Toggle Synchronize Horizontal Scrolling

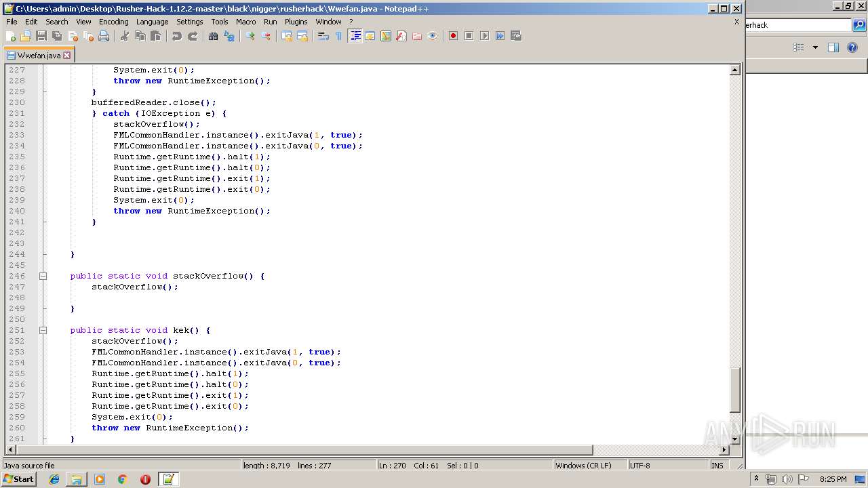(x=302, y=36)
